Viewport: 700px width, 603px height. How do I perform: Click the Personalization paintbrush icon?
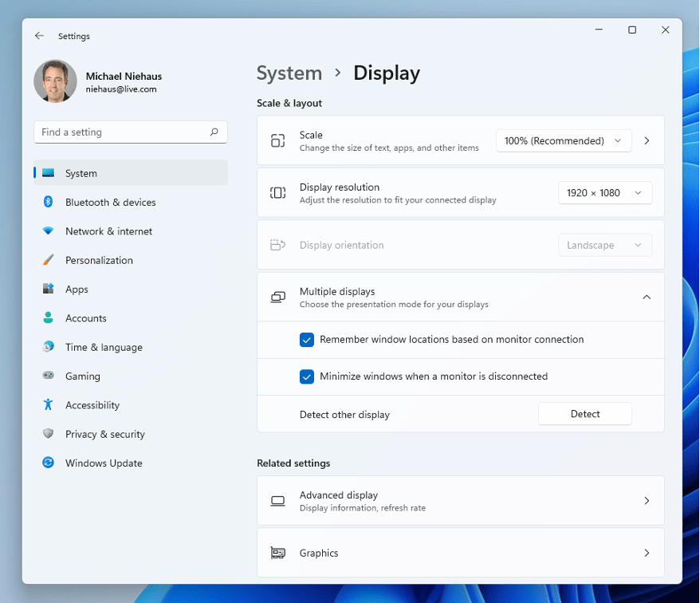49,260
